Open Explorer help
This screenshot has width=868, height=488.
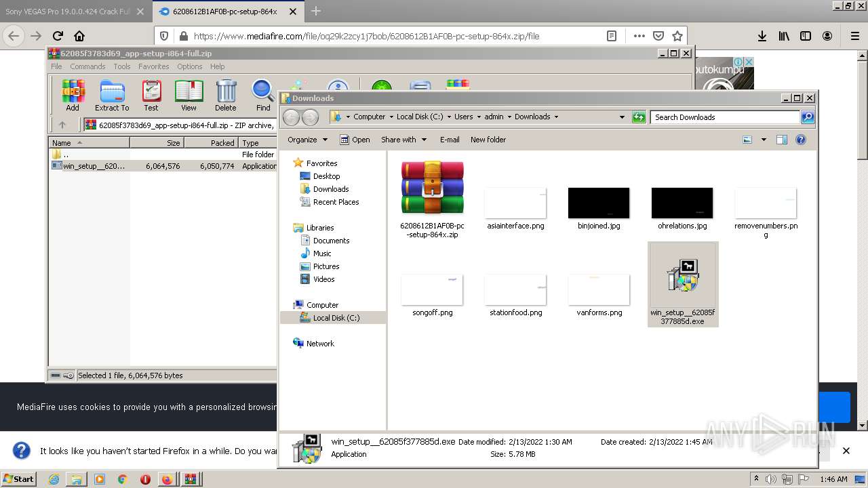[801, 140]
